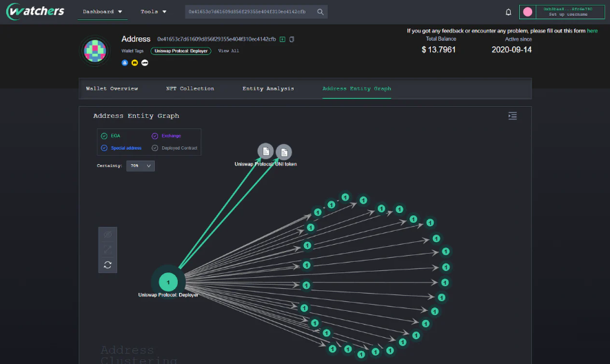The image size is (610, 364).
Task: Copy the wallet address with copy icon
Action: click(292, 39)
